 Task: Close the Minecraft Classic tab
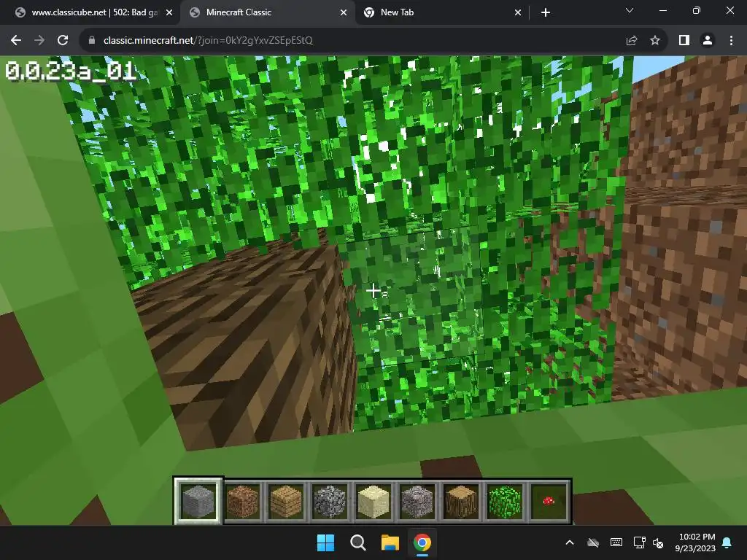(344, 12)
